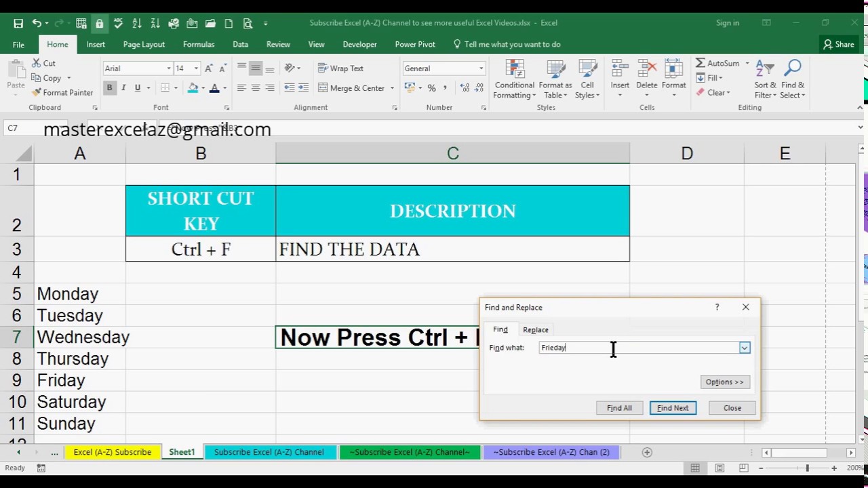868x488 pixels.
Task: Click the dialog's Close button
Action: point(732,408)
